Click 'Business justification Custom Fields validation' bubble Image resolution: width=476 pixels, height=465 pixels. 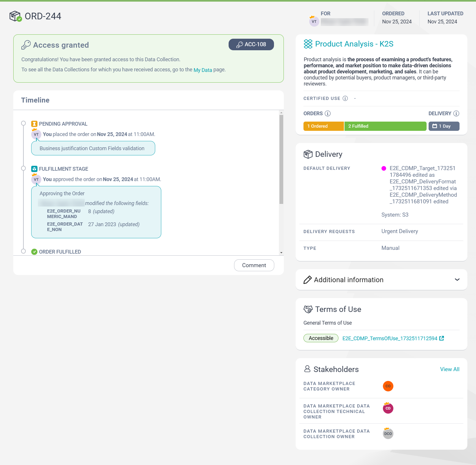(93, 148)
